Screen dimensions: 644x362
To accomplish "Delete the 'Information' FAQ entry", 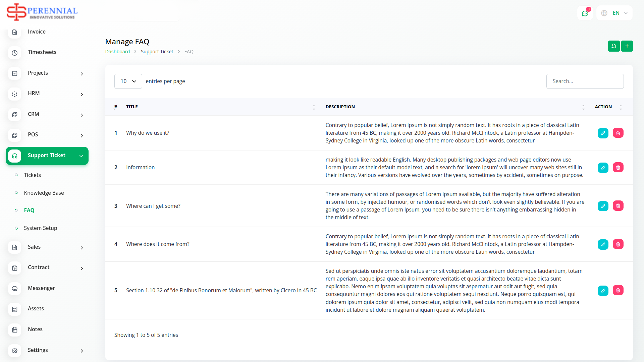I will [x=618, y=168].
